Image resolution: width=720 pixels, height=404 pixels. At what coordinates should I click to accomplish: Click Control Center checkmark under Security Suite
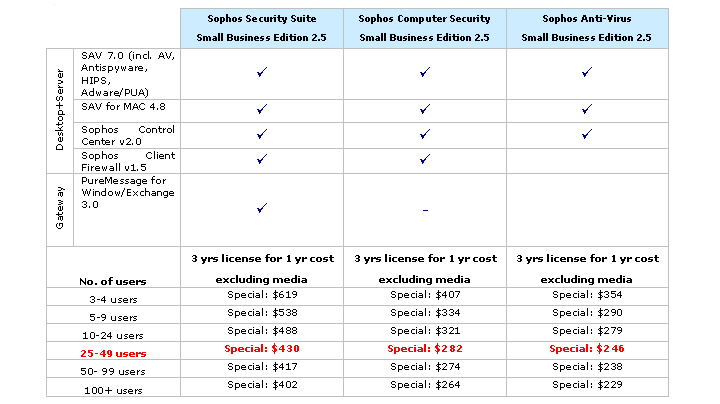262,133
